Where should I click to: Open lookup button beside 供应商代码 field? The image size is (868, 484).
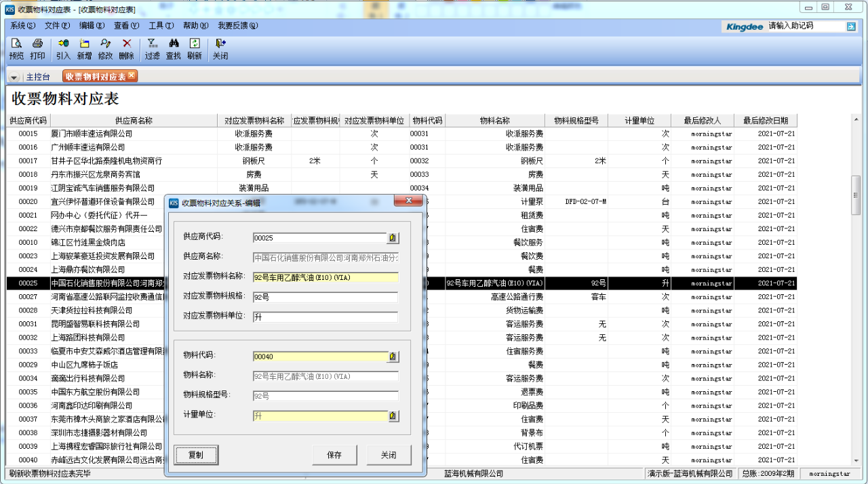tap(393, 237)
